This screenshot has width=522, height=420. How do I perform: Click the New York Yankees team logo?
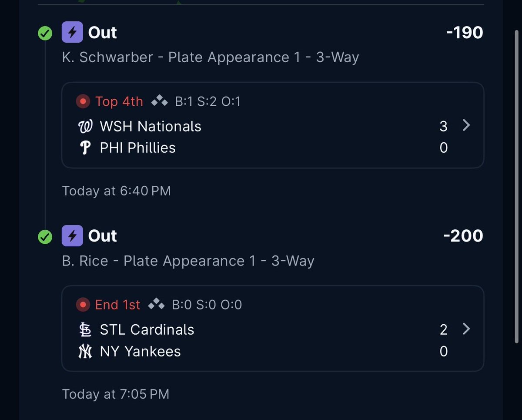tap(85, 352)
